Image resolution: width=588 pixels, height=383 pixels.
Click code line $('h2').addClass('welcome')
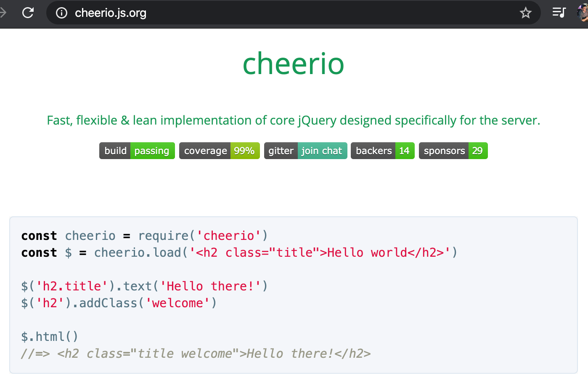click(x=119, y=303)
